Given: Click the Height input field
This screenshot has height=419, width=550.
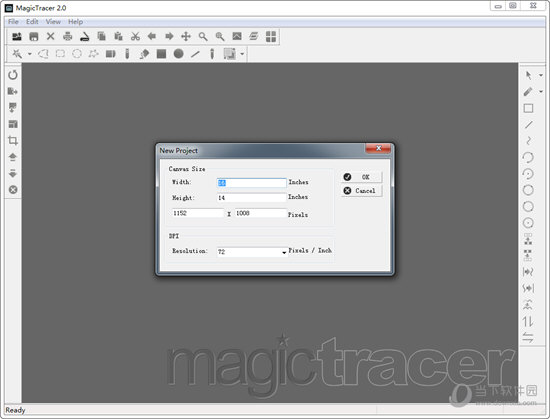Looking at the screenshot, I should click(x=251, y=198).
